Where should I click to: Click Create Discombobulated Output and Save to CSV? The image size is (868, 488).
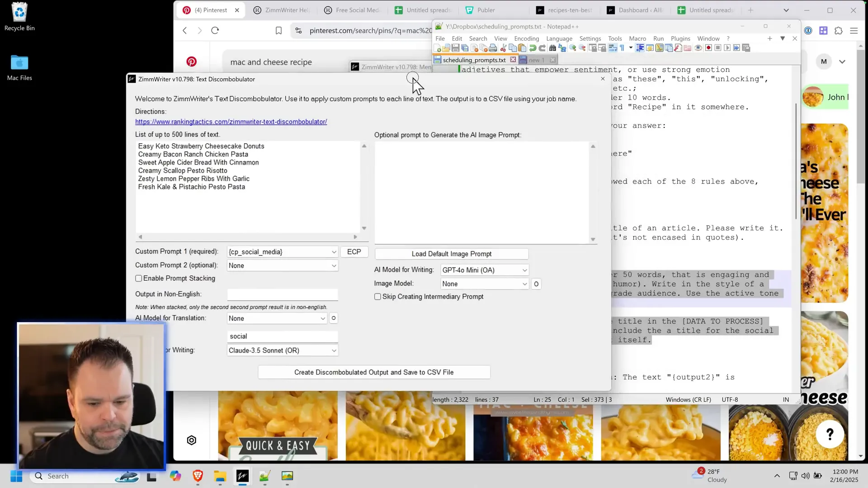pyautogui.click(x=374, y=372)
